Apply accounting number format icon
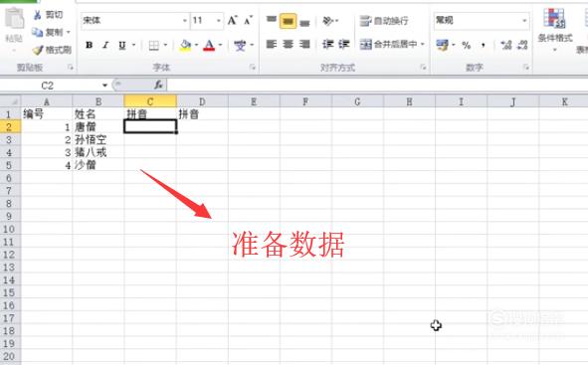 point(443,45)
